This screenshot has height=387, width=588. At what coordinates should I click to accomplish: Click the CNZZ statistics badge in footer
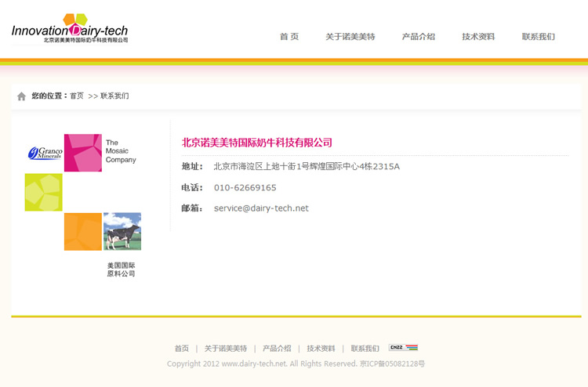coord(403,348)
